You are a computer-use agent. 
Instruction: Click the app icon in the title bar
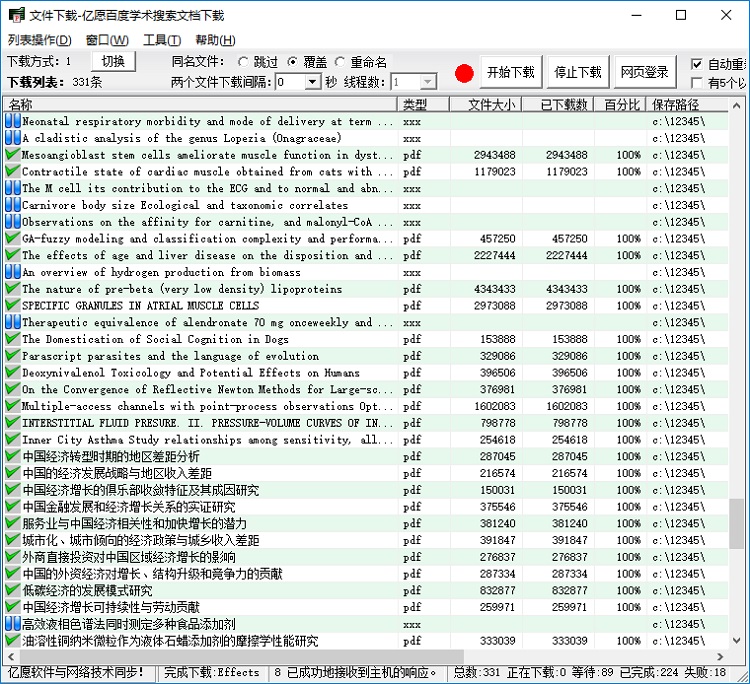click(16, 15)
